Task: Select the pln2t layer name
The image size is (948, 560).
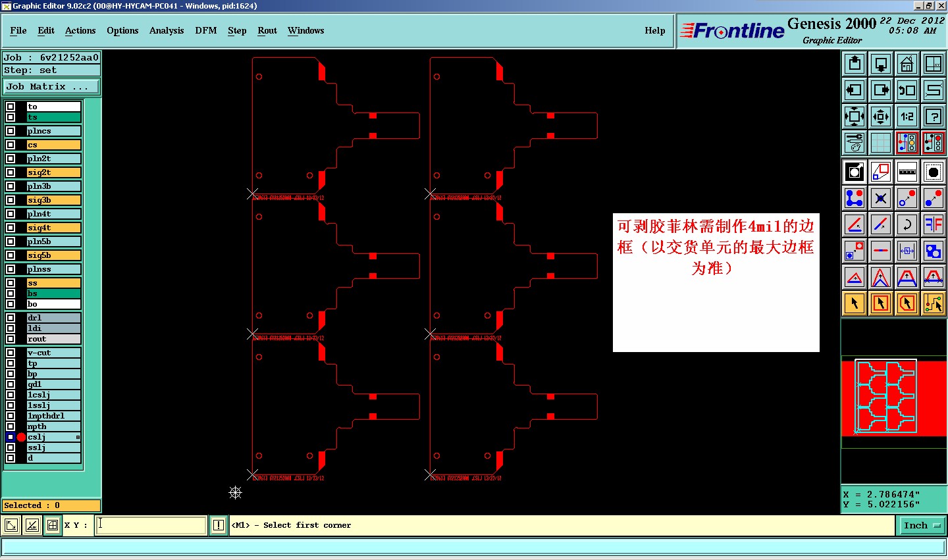Action: tap(53, 159)
